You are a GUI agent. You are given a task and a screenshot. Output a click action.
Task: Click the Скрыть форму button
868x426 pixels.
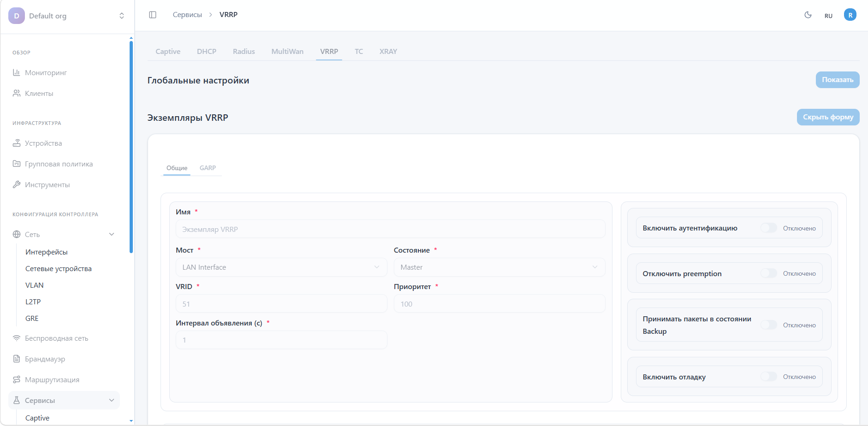point(828,117)
